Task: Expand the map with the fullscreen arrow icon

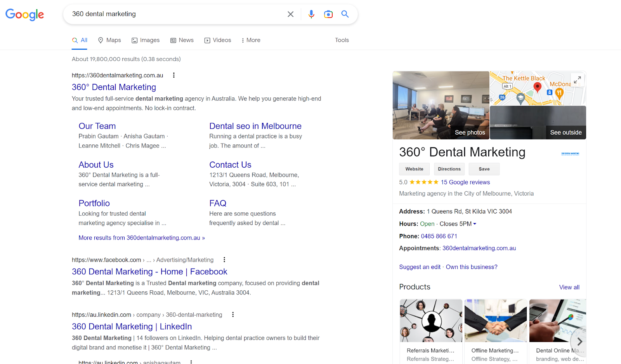Action: (578, 80)
